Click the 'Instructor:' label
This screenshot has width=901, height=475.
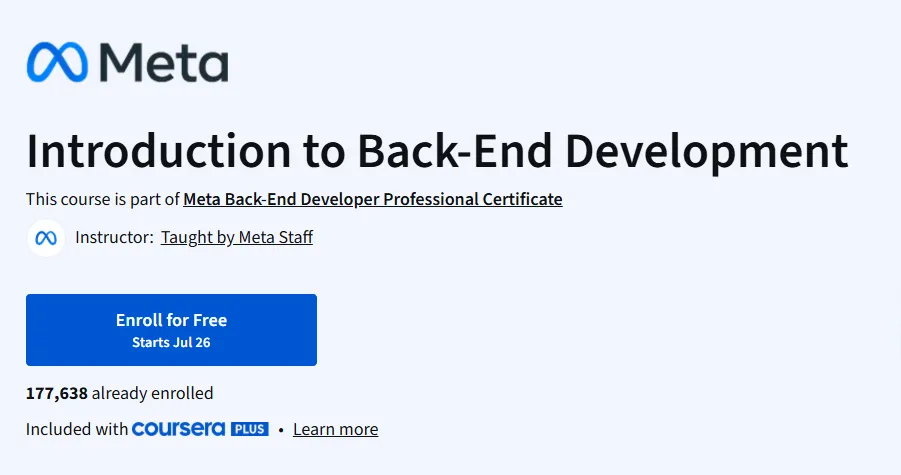coord(114,237)
